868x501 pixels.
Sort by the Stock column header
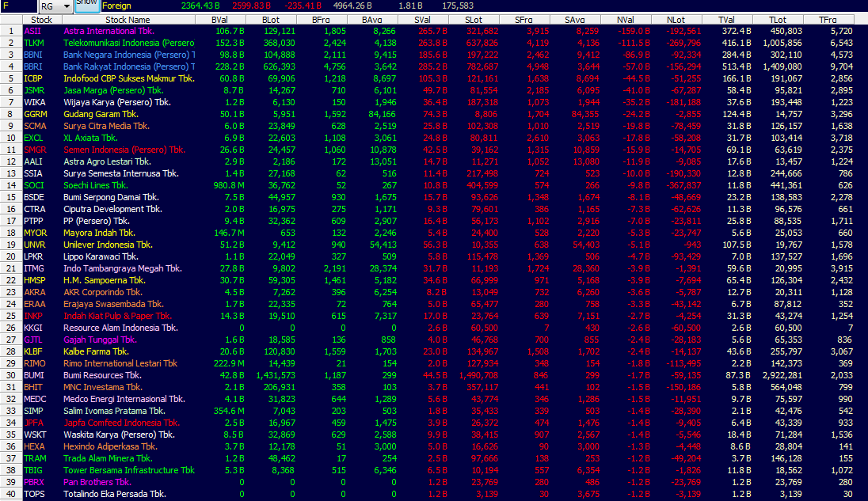(x=41, y=20)
